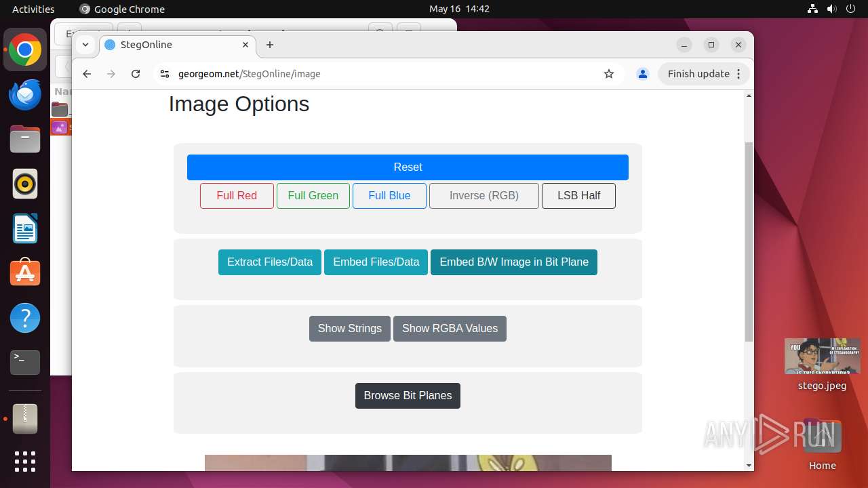Open the Home desktop folder

[822, 444]
